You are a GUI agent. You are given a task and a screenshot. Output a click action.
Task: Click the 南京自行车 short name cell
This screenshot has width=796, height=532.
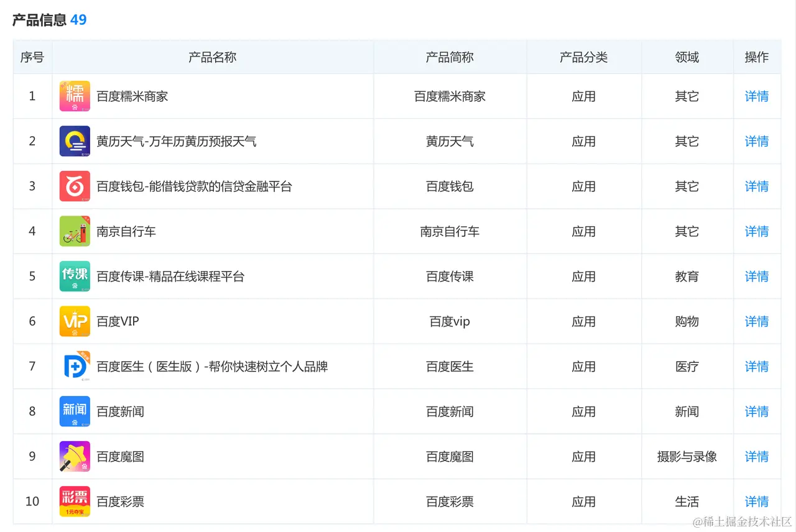[x=450, y=231]
